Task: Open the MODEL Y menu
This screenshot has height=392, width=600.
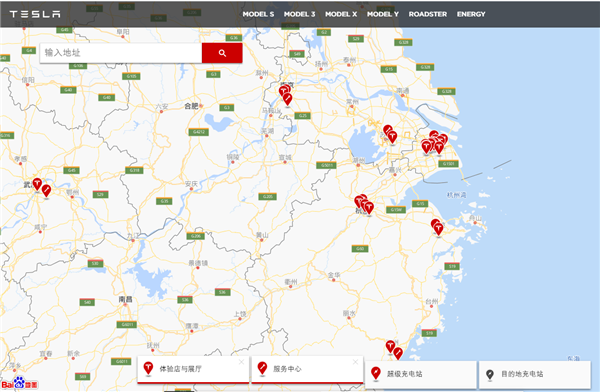Action: point(383,14)
